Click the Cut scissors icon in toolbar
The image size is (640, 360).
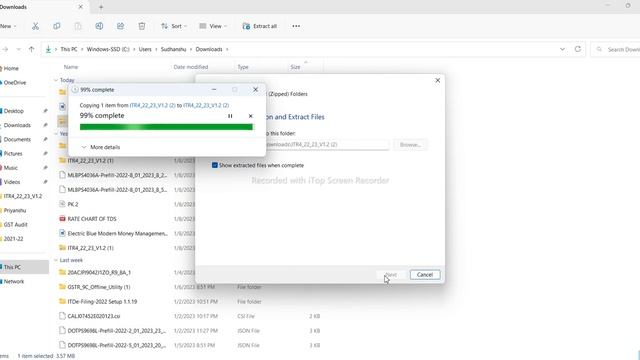click(36, 26)
